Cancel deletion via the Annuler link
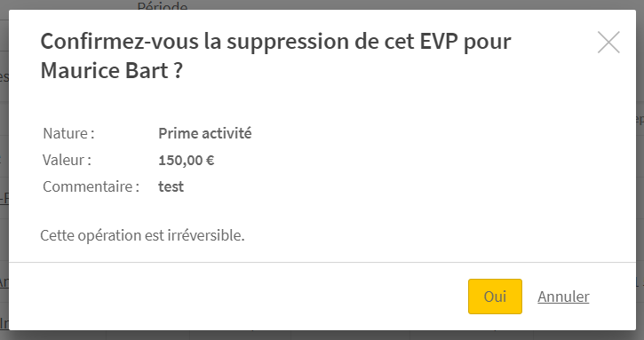The image size is (644, 340). 563,297
